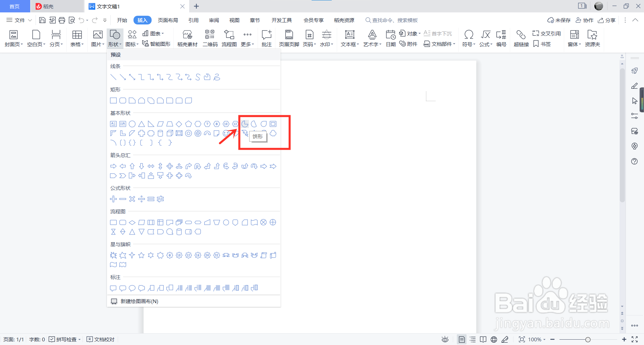The image size is (644, 345).
Task: Insert a flowchart (流程图)
Action: click(x=229, y=38)
